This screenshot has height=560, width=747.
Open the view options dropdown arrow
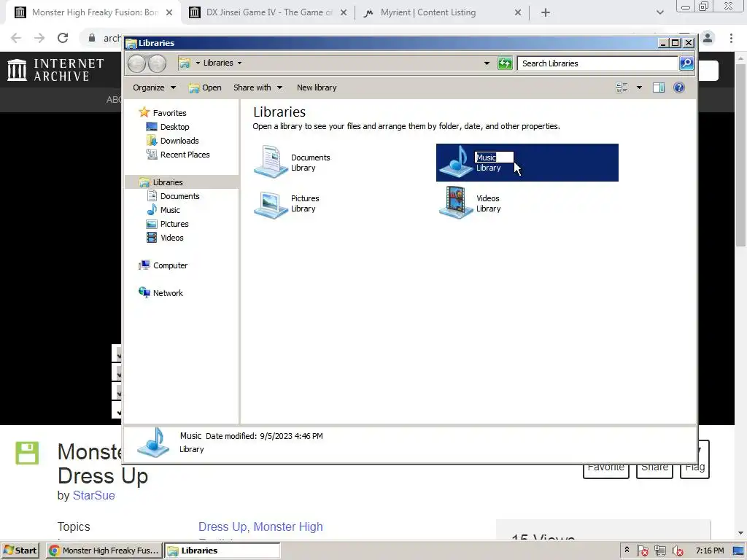click(x=639, y=87)
